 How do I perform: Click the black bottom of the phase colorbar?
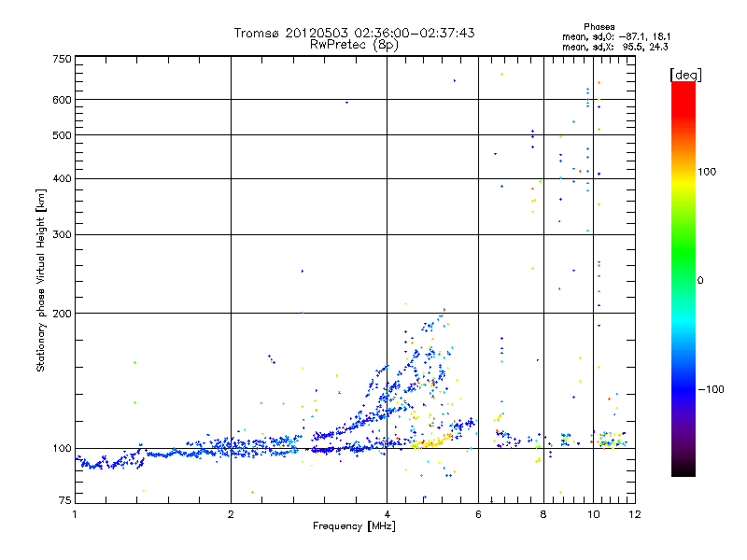coord(684,469)
